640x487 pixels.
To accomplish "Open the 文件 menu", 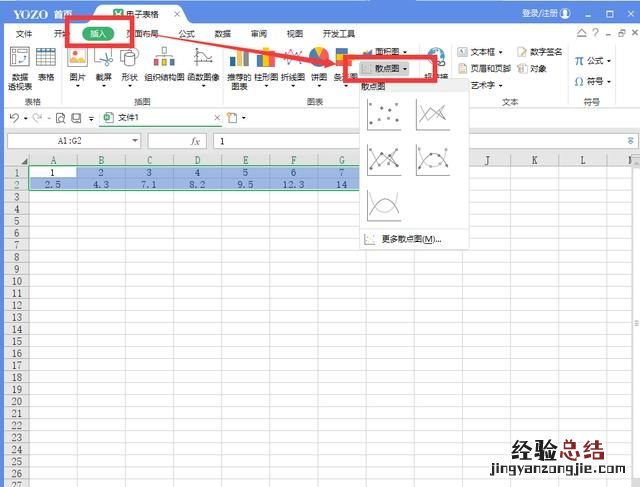I will pos(24,34).
